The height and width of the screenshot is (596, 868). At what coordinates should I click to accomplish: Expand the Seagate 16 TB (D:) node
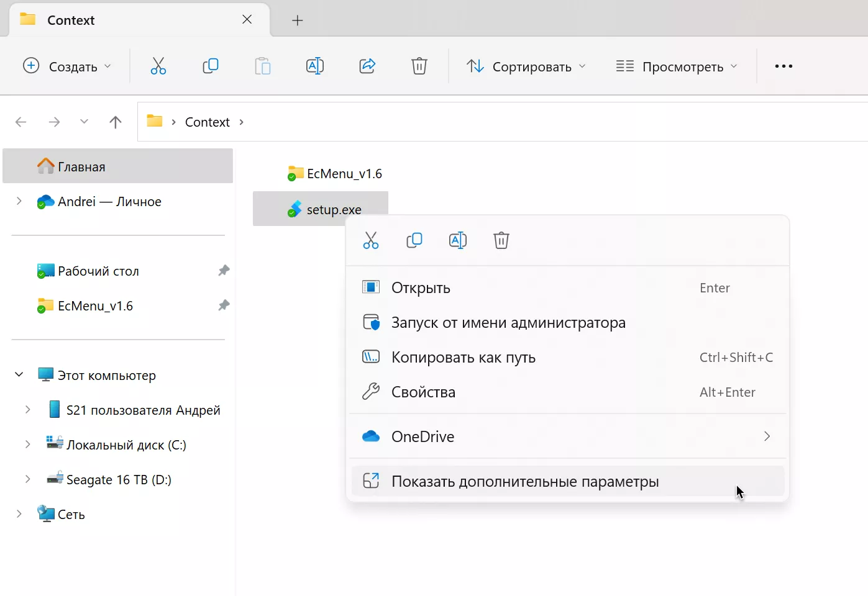pyautogui.click(x=28, y=479)
